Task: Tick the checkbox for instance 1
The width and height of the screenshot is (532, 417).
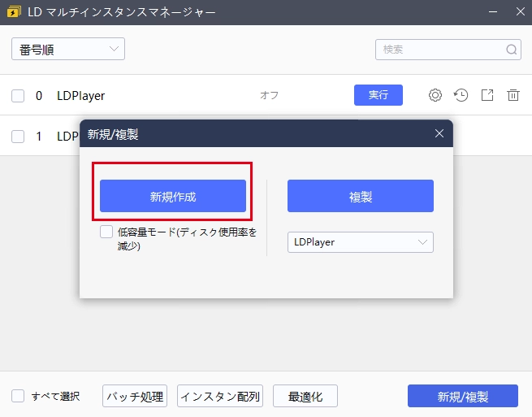Action: [x=18, y=137]
